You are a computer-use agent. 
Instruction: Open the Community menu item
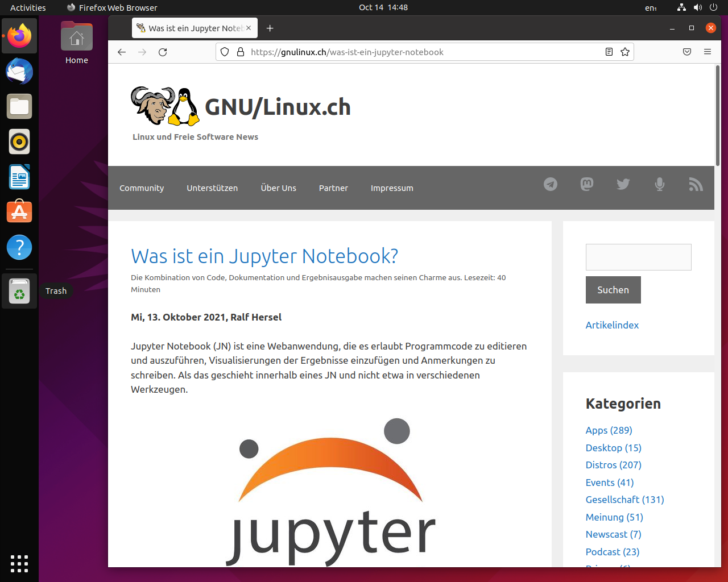tap(142, 188)
